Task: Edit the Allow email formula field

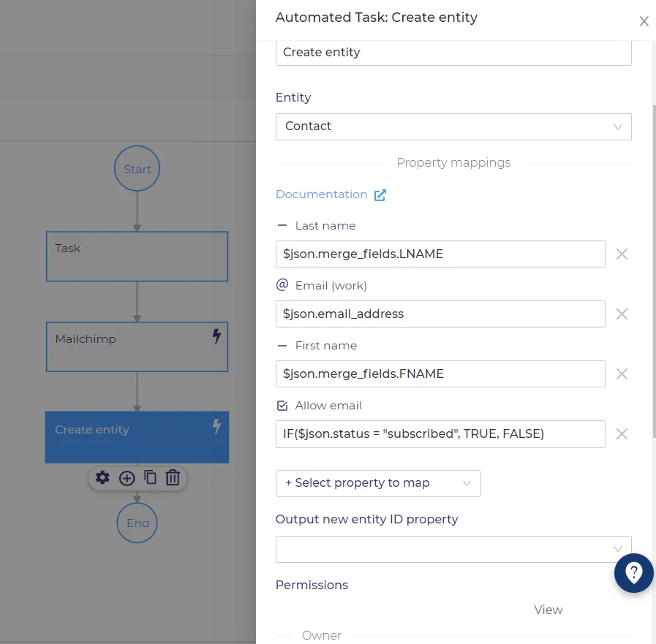Action: pyautogui.click(x=440, y=434)
